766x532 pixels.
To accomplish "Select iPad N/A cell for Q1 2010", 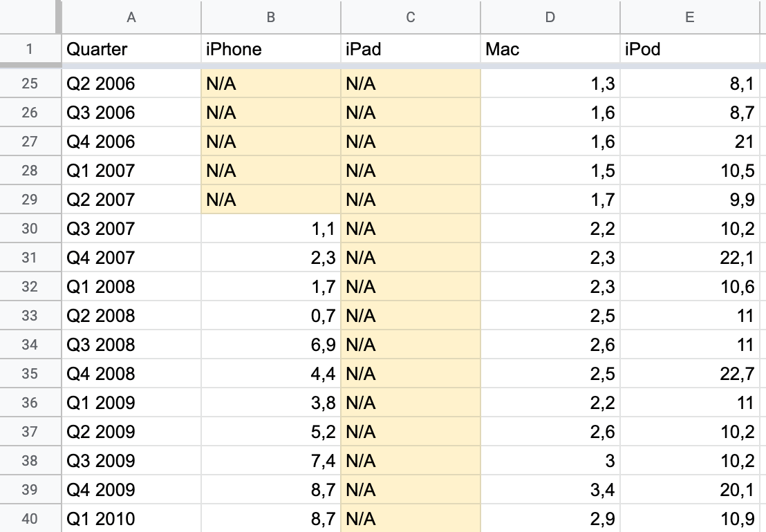I will 411,519.
